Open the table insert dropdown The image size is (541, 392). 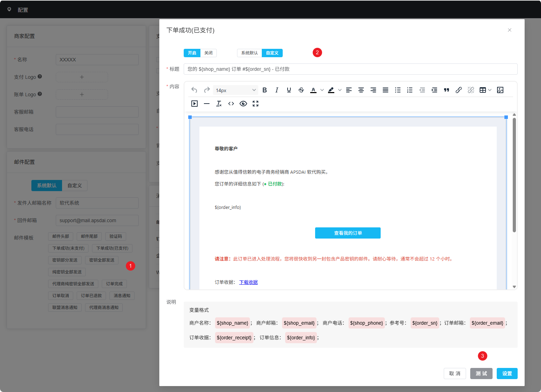[489, 90]
